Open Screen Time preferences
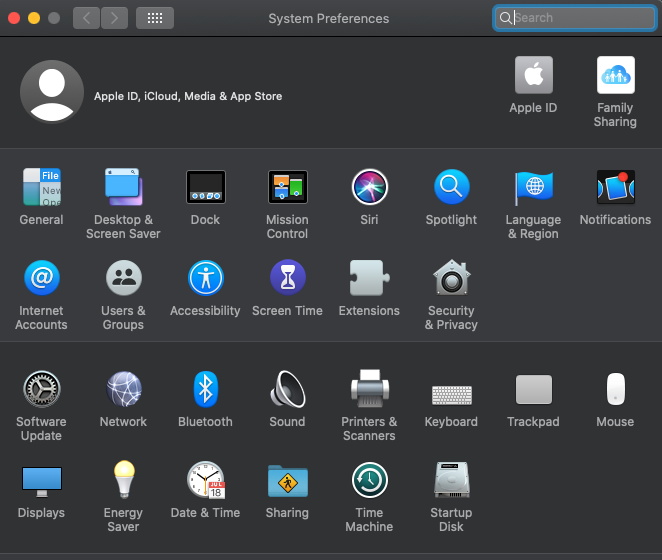 point(288,277)
